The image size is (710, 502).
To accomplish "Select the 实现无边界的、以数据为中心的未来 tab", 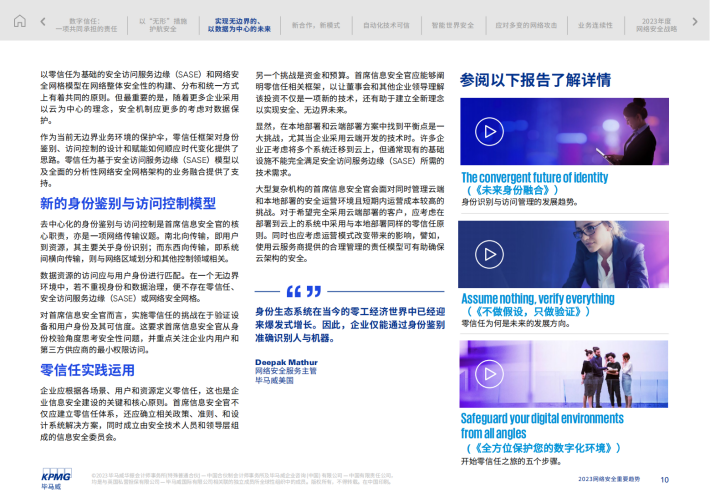I will (242, 24).
